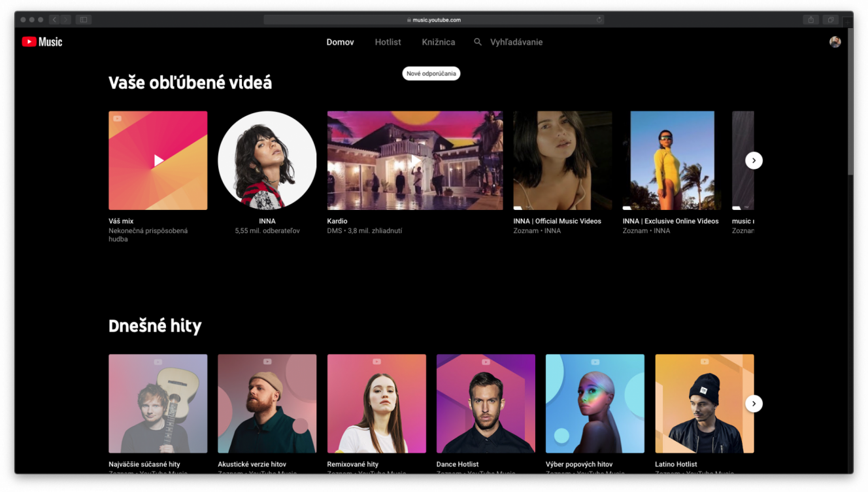Click the Dance Hotlist title text

[x=458, y=465]
